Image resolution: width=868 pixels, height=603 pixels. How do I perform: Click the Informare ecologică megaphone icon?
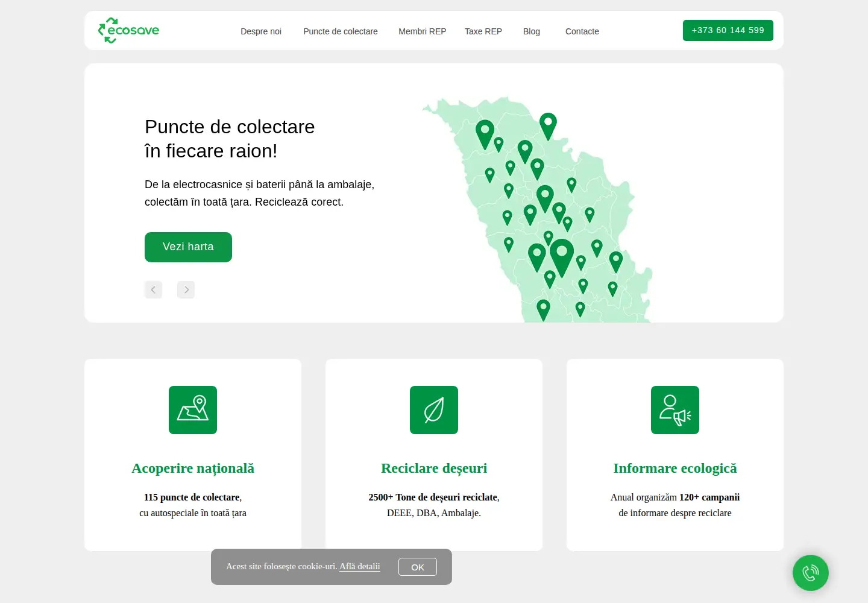point(675,410)
